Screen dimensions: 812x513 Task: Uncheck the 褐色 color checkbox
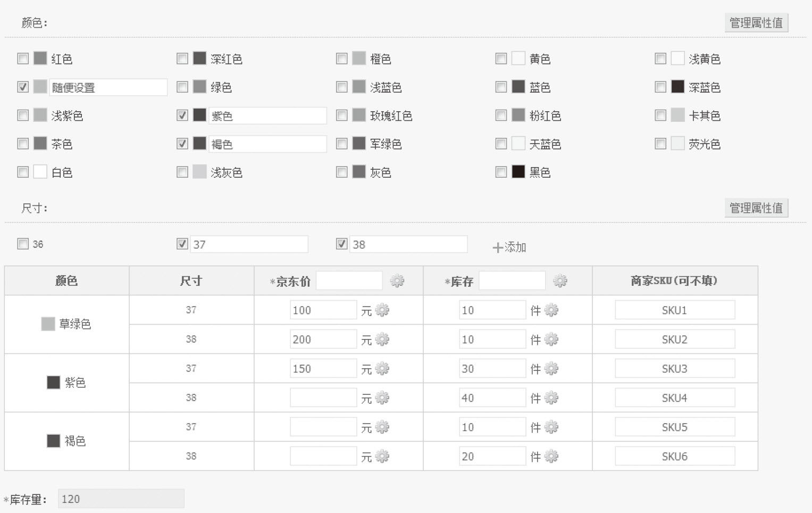coord(182,144)
